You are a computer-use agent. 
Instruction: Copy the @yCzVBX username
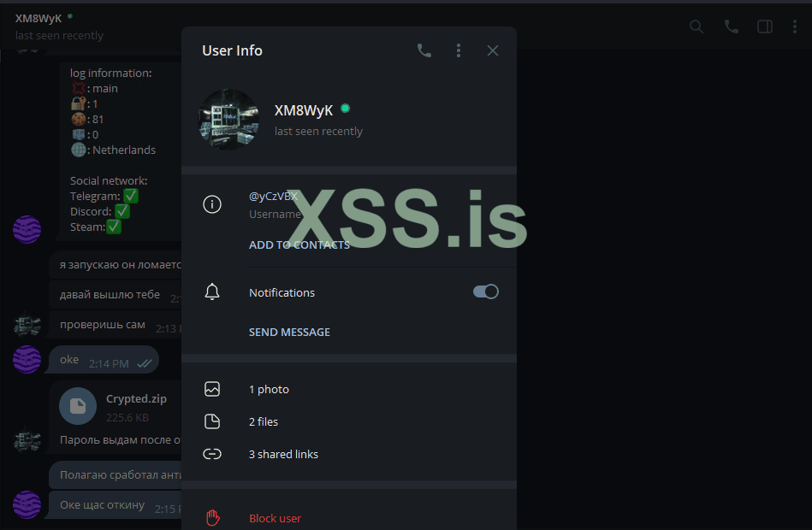pyautogui.click(x=273, y=196)
